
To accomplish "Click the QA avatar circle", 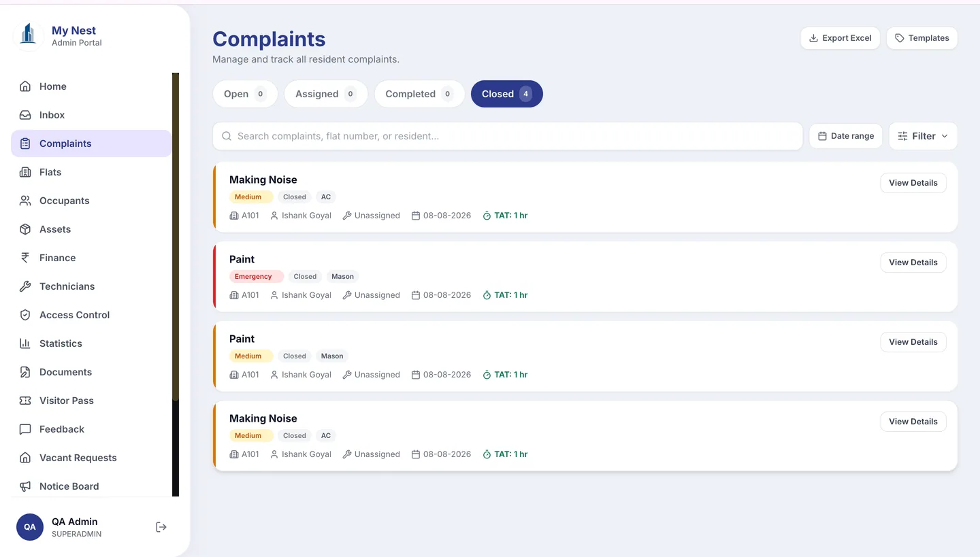I will pyautogui.click(x=30, y=527).
